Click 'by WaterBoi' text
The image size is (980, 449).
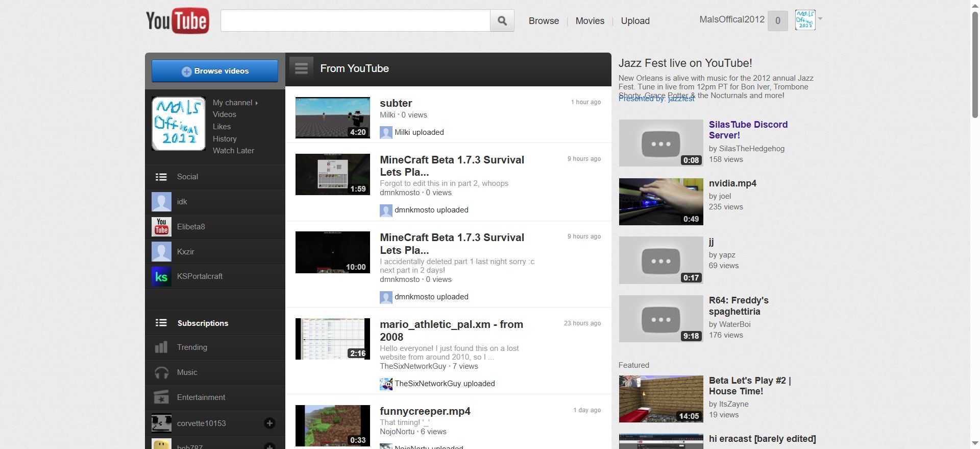click(729, 324)
